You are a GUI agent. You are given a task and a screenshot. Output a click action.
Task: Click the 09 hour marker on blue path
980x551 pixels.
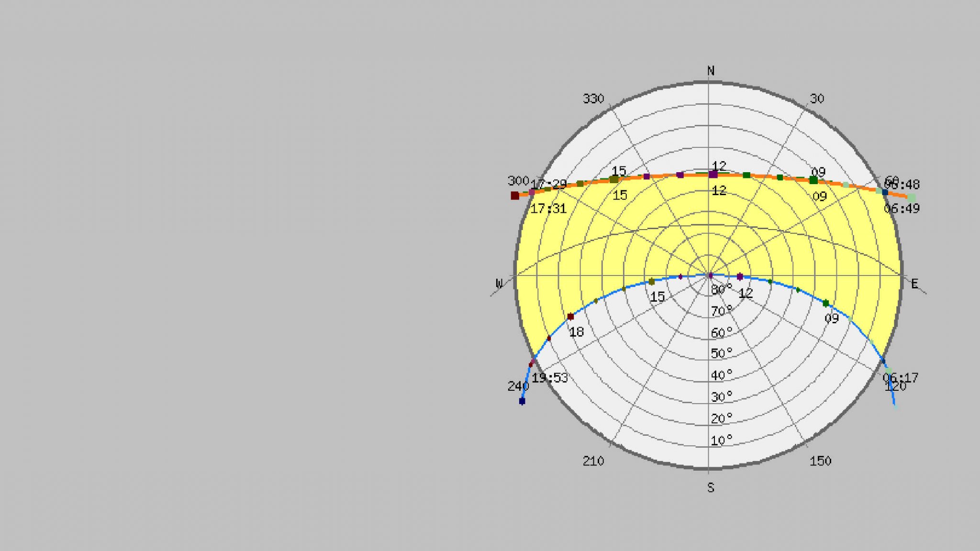tap(825, 303)
